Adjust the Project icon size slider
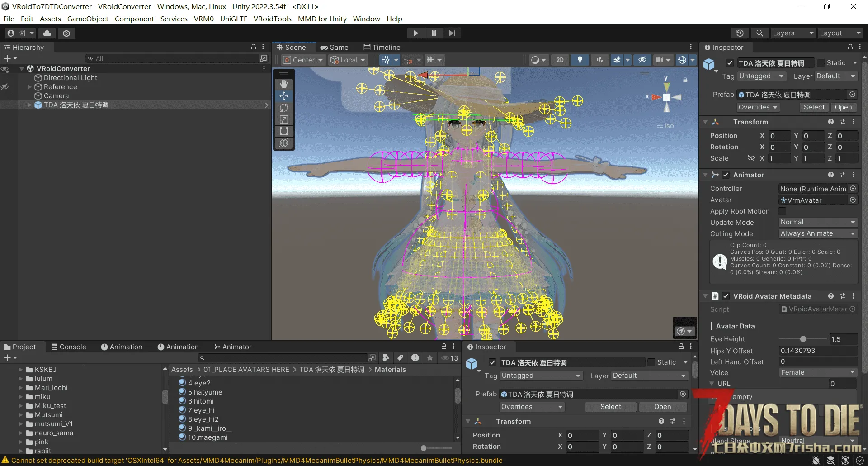This screenshot has width=868, height=466. point(436,448)
